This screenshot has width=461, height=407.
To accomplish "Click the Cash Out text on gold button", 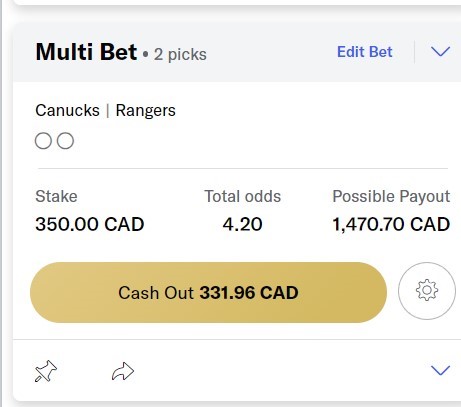I will pyautogui.click(x=156, y=293).
